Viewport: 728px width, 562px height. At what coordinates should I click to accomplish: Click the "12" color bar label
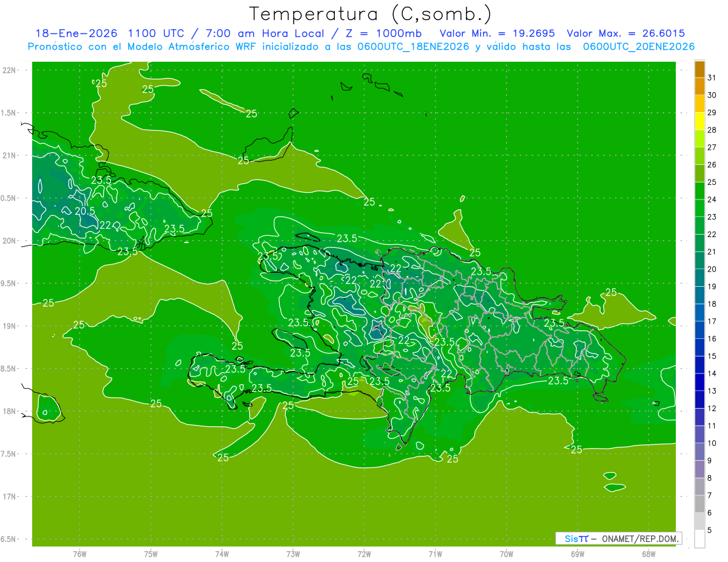coord(712,409)
